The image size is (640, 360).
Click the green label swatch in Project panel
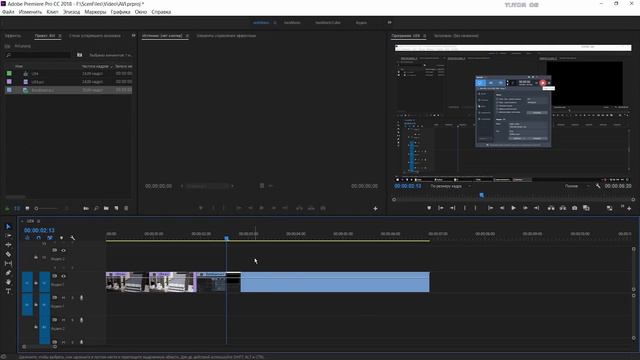(9, 73)
